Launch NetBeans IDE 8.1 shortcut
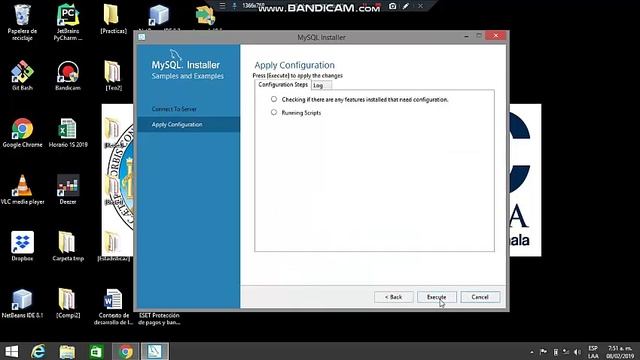The image size is (640, 360). pos(22,303)
